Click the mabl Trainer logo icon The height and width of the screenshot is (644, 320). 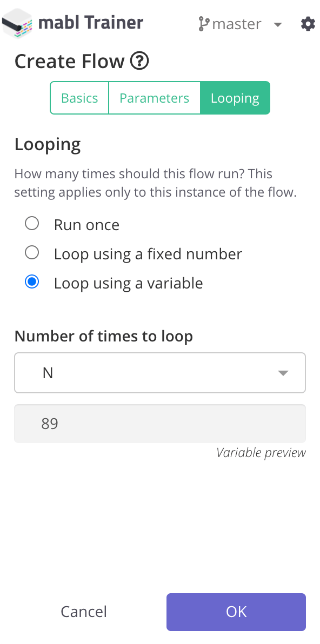click(18, 23)
